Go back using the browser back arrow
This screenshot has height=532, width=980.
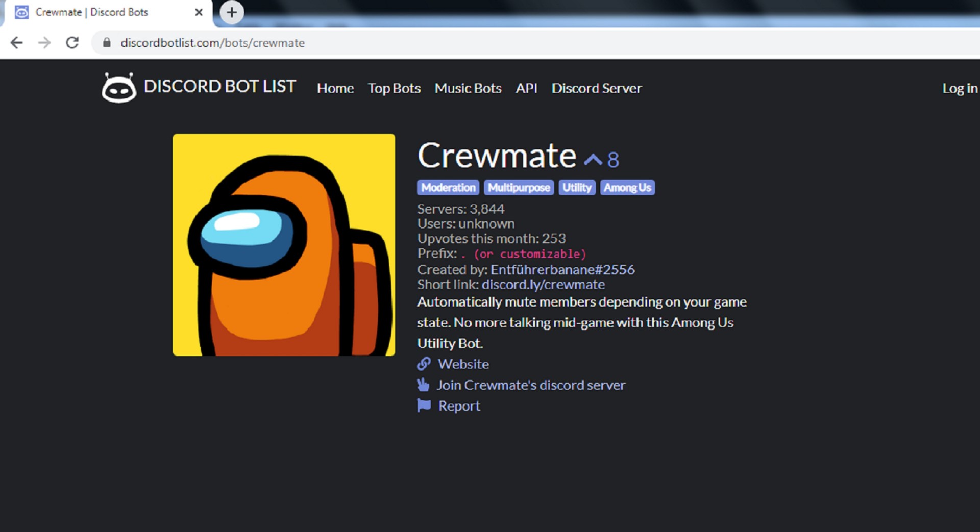(x=17, y=43)
